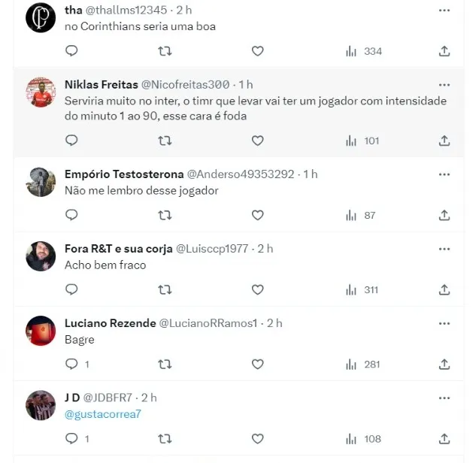
Task: Open Empório Testosterona's profile name
Action: pos(123,174)
